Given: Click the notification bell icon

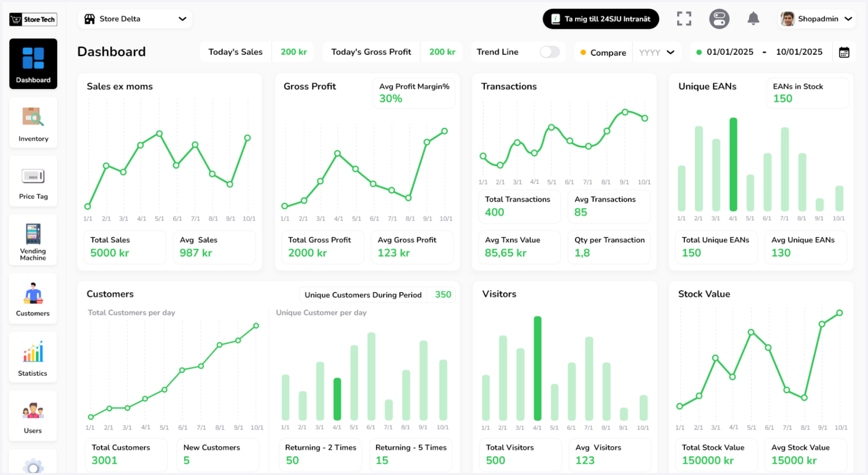Looking at the screenshot, I should [x=753, y=19].
